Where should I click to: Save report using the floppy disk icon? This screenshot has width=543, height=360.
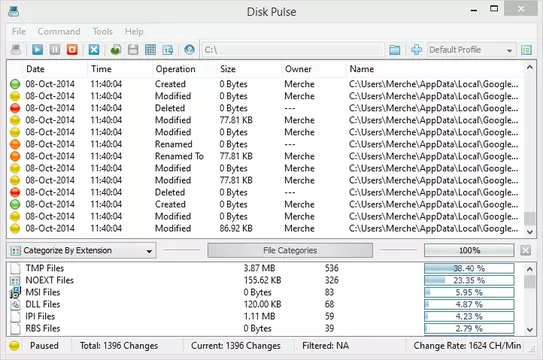[133, 50]
